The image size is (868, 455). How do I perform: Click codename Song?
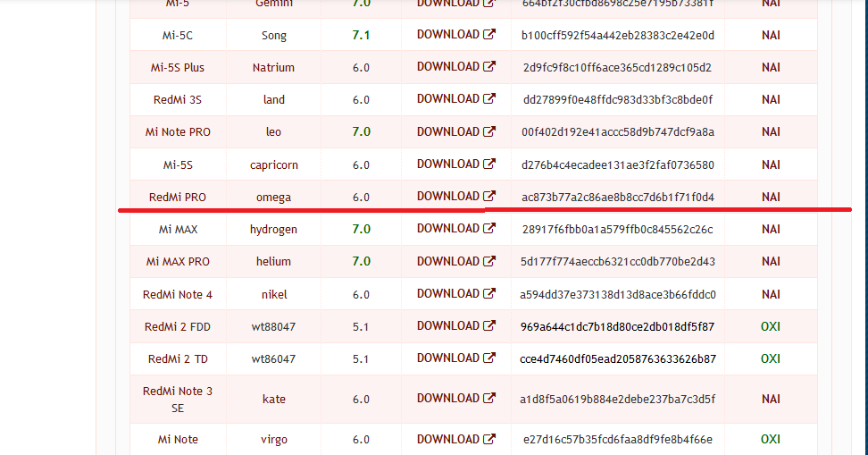[x=274, y=36]
